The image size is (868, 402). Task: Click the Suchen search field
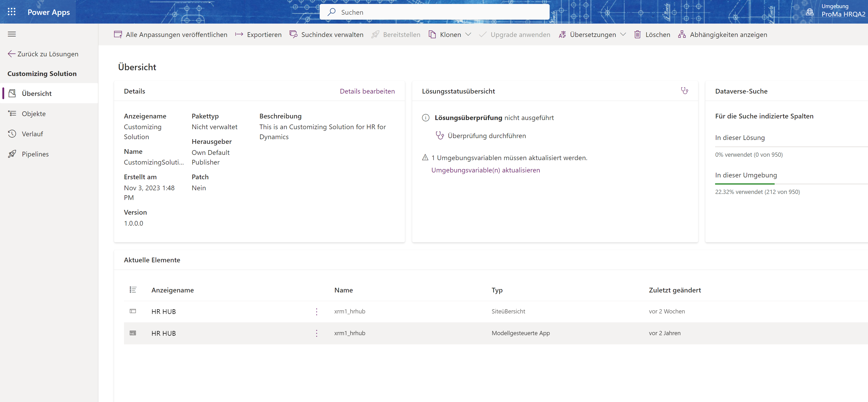pos(434,12)
